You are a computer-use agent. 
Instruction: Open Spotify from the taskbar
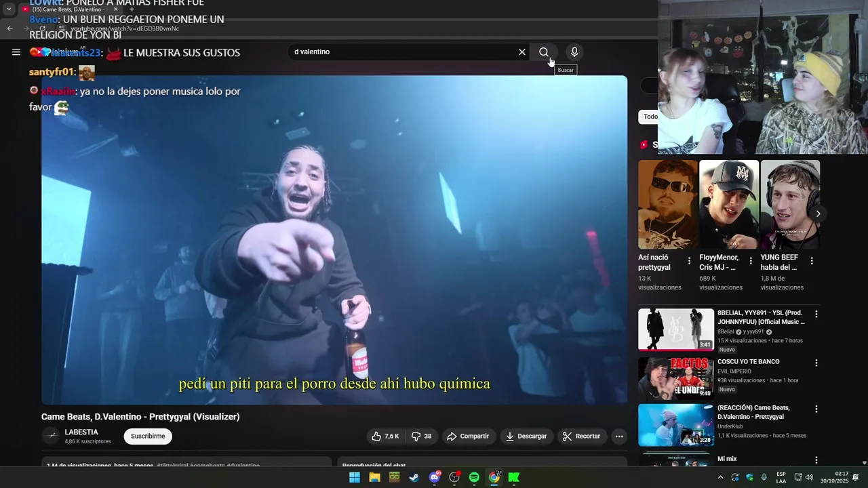(474, 477)
